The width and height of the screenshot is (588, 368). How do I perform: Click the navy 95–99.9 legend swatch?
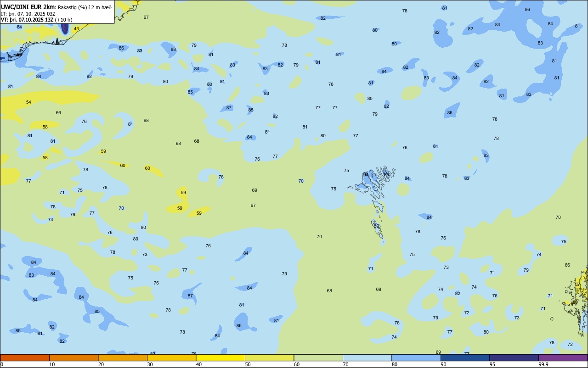(x=514, y=357)
